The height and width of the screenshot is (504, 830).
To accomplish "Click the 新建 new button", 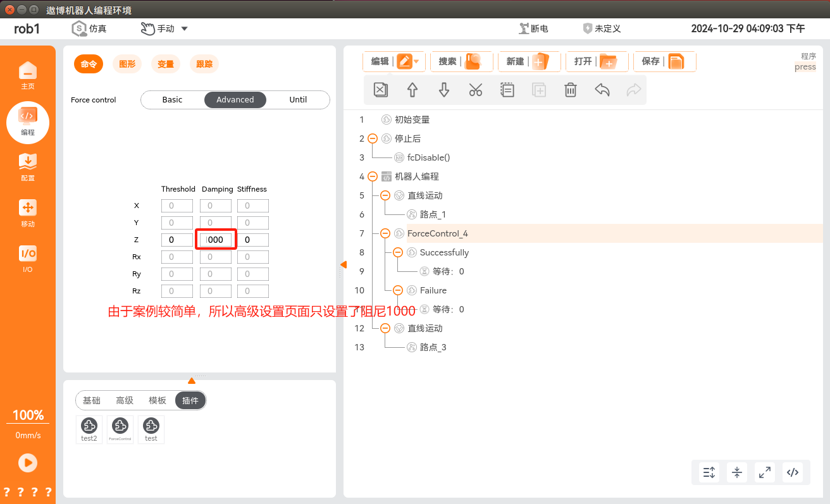I will [x=529, y=61].
